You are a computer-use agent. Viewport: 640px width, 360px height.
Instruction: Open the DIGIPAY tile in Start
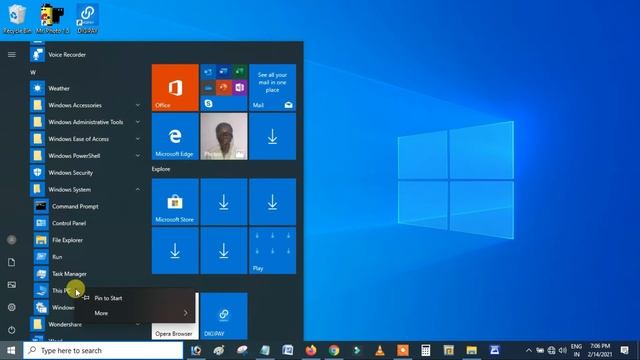pos(224,316)
